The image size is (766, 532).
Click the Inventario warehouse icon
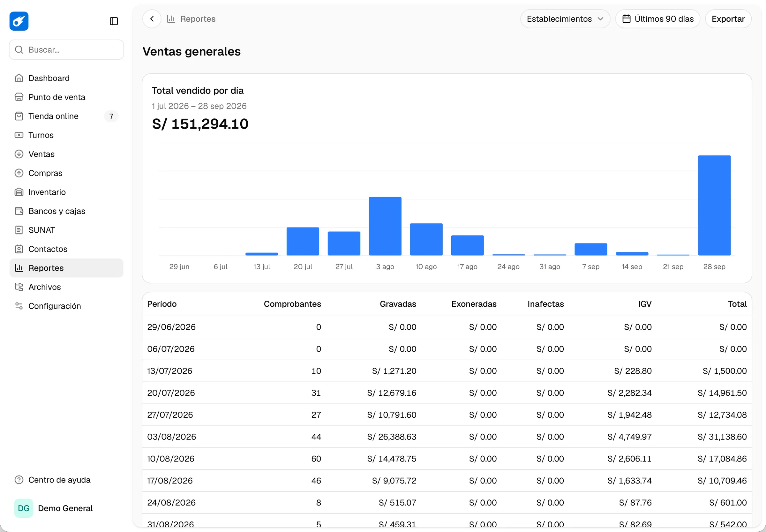(19, 192)
